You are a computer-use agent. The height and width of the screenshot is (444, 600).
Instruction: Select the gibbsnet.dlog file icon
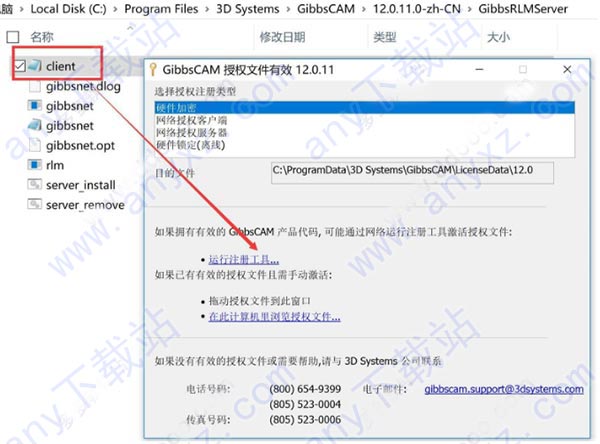coord(34,86)
